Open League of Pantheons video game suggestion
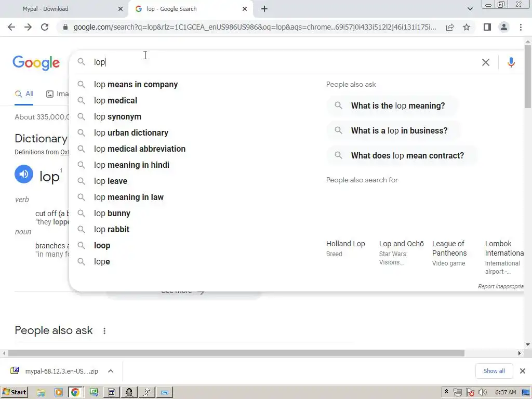 tap(449, 253)
